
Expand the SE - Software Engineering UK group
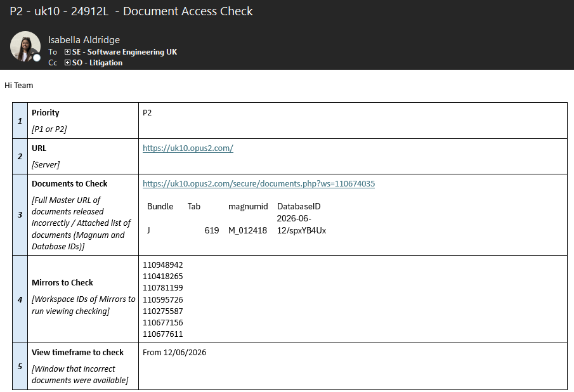point(67,52)
